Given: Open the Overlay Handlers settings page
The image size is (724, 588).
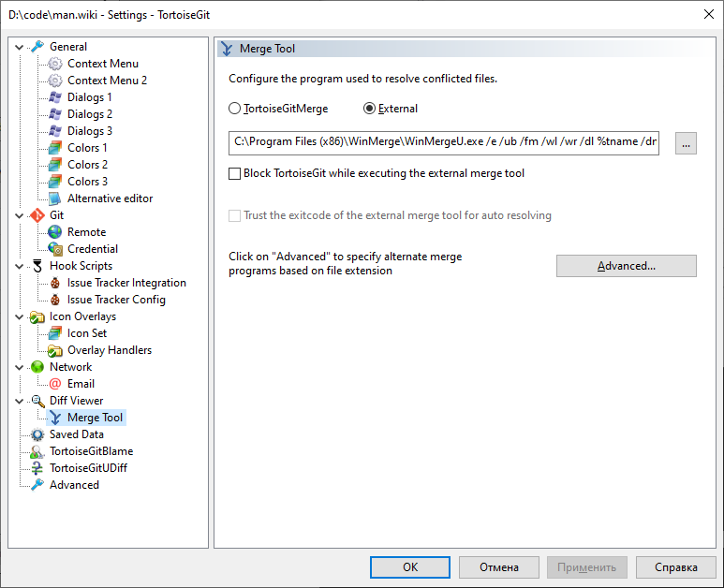Looking at the screenshot, I should click(109, 350).
